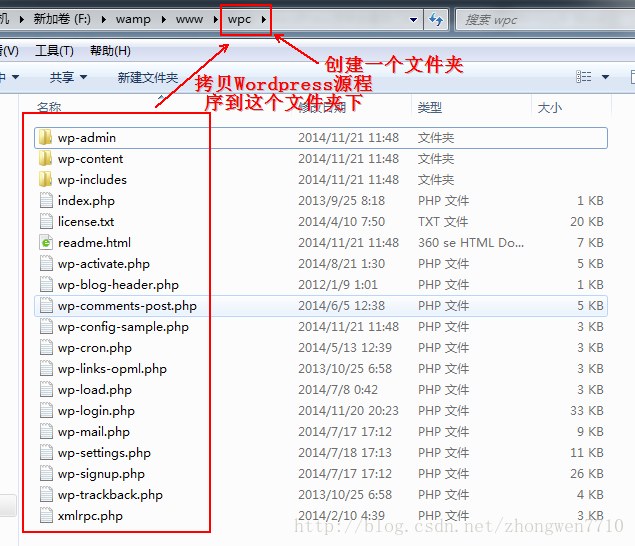Click the wp-links-opml.php file icon
Image resolution: width=635 pixels, height=546 pixels.
click(46, 369)
